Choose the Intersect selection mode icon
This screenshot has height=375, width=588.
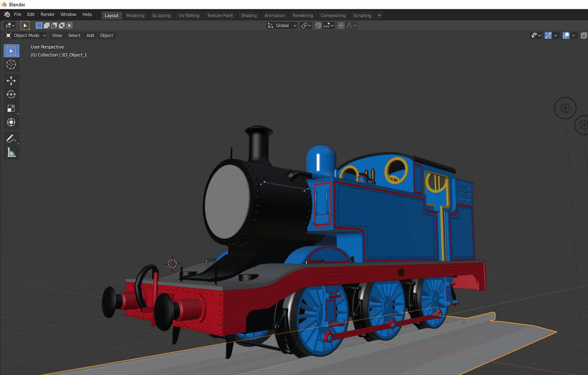[69, 26]
